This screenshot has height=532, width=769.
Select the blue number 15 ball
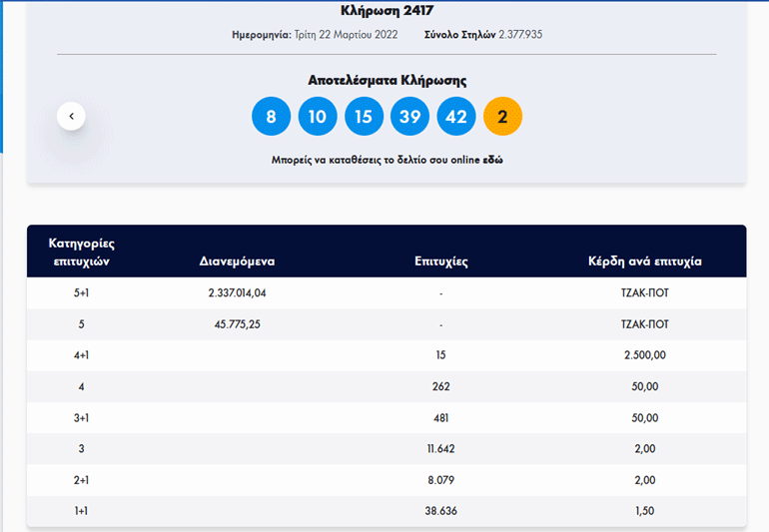[x=364, y=117]
